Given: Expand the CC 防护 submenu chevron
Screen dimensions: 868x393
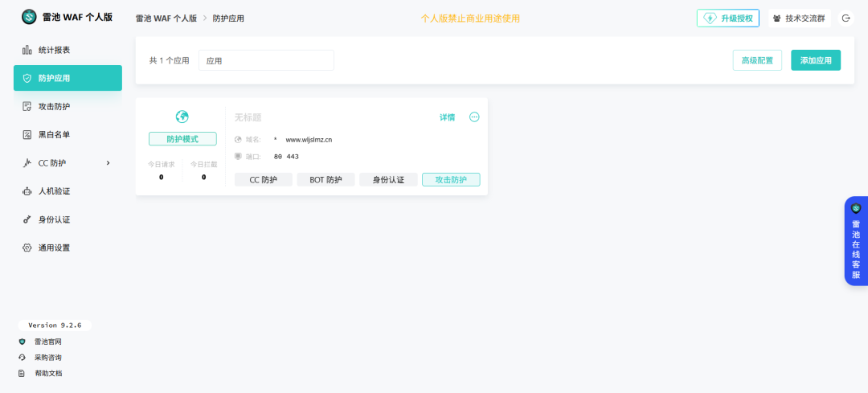Looking at the screenshot, I should 108,162.
